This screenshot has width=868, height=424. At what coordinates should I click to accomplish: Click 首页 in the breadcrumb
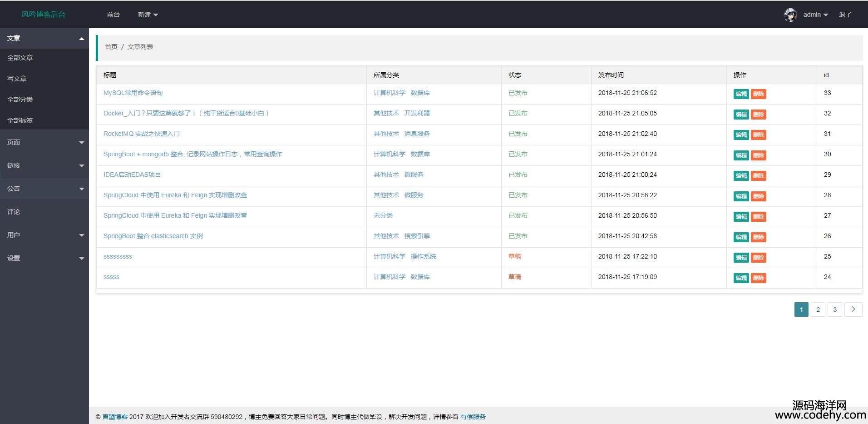point(111,47)
